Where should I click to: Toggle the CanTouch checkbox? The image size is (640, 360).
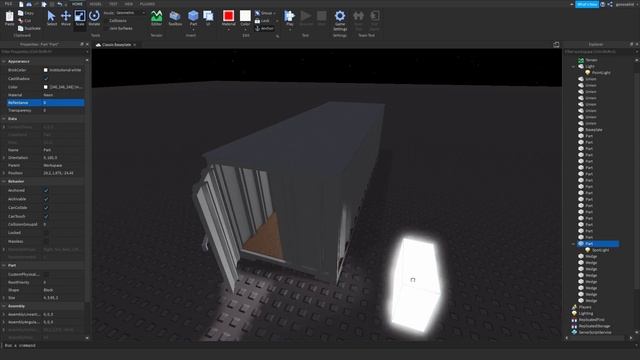coord(46,216)
